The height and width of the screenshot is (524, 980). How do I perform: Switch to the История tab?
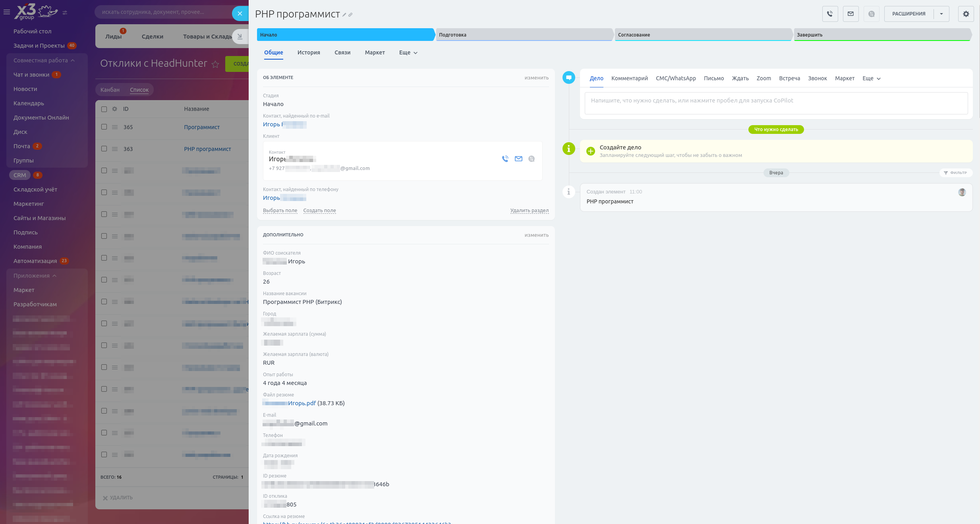coord(309,53)
